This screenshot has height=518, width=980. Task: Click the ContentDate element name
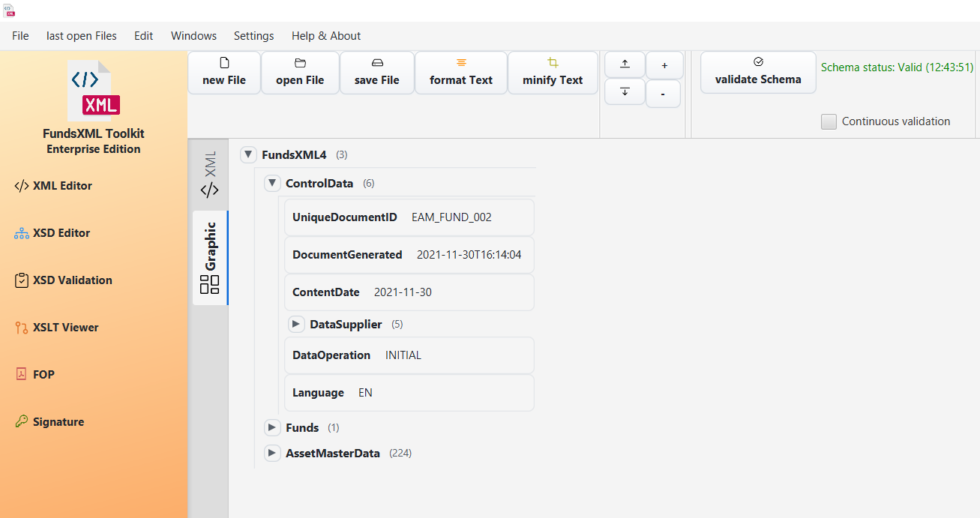click(326, 292)
